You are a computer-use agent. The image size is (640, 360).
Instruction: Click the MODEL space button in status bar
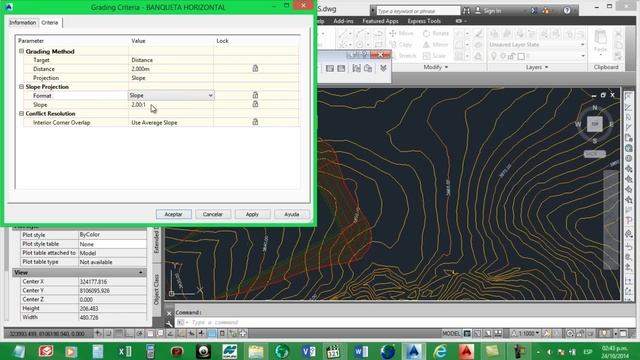coord(451,333)
